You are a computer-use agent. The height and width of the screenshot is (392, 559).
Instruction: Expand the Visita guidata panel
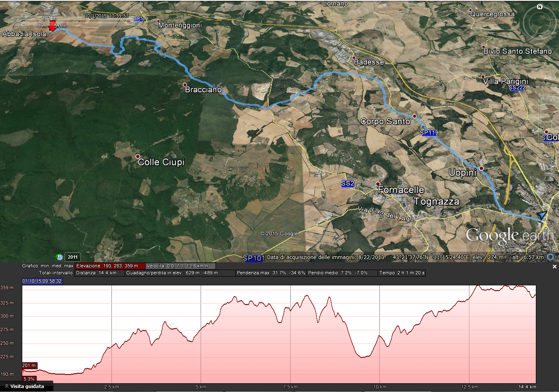pyautogui.click(x=26, y=386)
